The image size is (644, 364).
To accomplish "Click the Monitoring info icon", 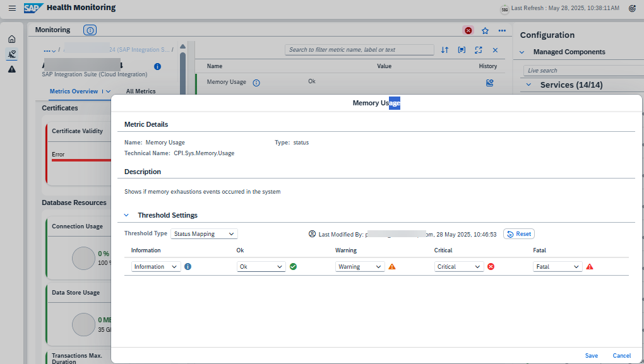I will tap(90, 30).
